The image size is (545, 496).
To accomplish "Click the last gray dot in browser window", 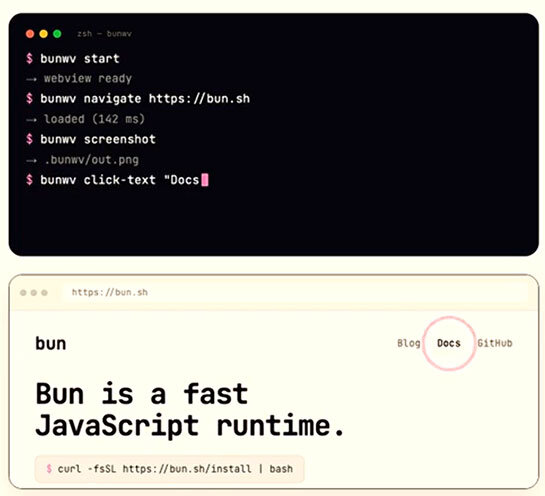I will pos(44,293).
